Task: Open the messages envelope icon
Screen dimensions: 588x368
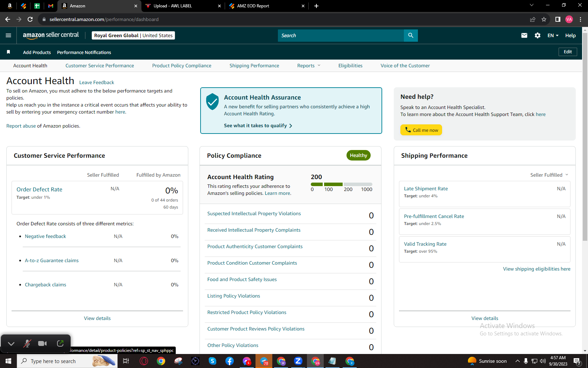Action: (x=524, y=35)
